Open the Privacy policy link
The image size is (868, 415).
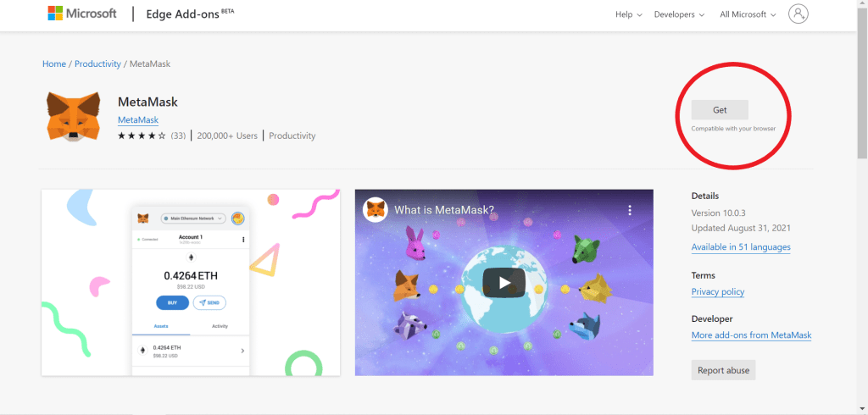[718, 291]
